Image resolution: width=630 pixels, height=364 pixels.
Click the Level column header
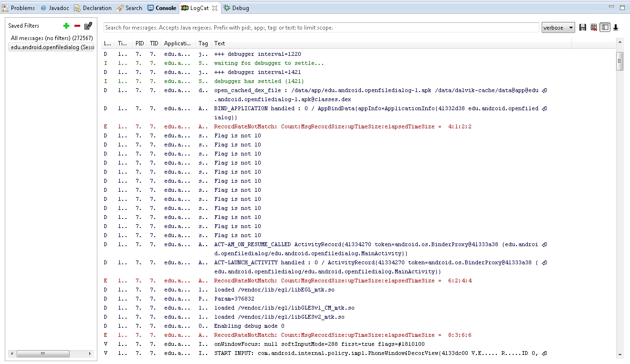click(108, 43)
